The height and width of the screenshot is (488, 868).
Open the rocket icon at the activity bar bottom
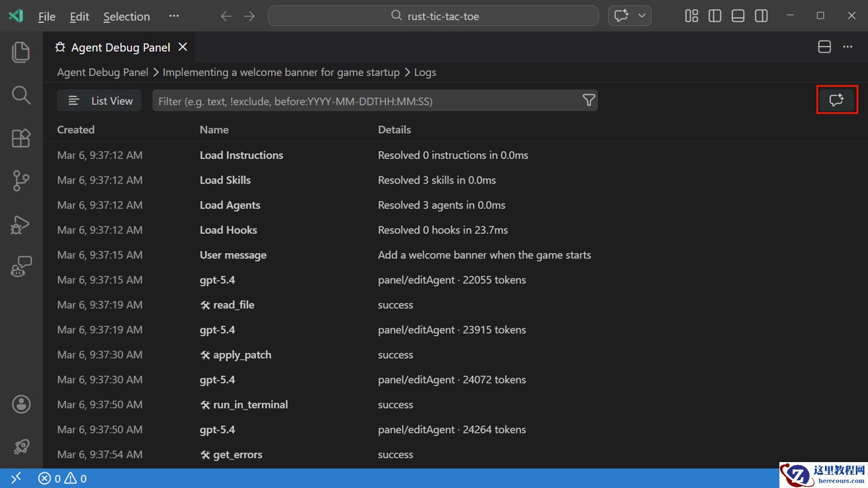(21, 446)
